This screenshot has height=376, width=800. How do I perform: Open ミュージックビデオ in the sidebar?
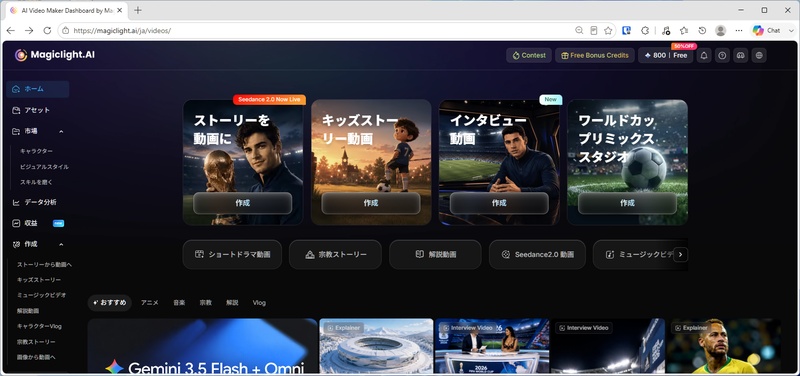tap(41, 295)
